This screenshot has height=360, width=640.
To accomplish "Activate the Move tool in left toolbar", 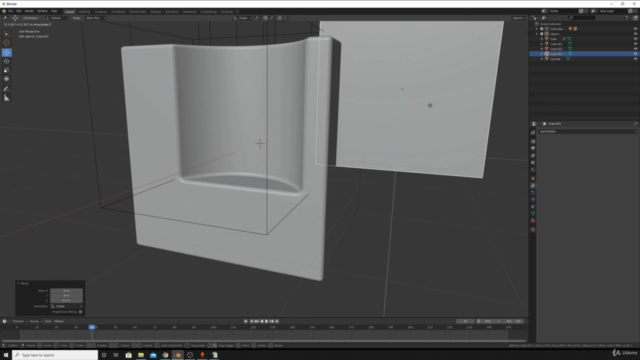I will tap(7, 53).
